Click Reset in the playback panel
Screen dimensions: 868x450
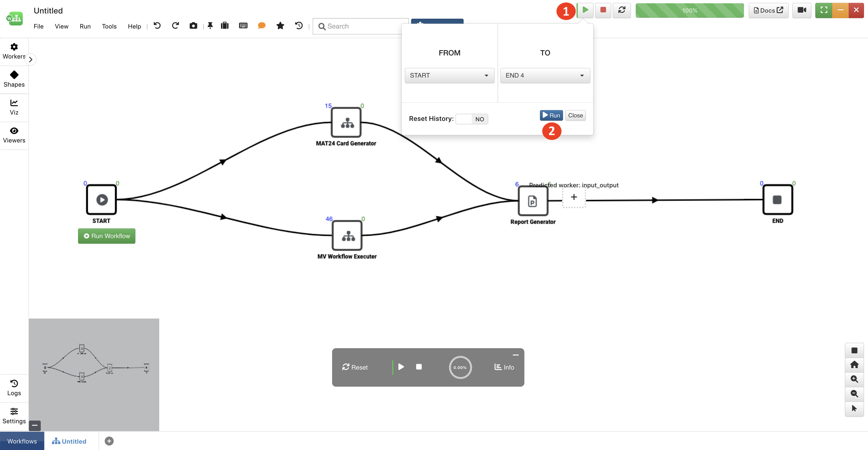[x=355, y=367]
